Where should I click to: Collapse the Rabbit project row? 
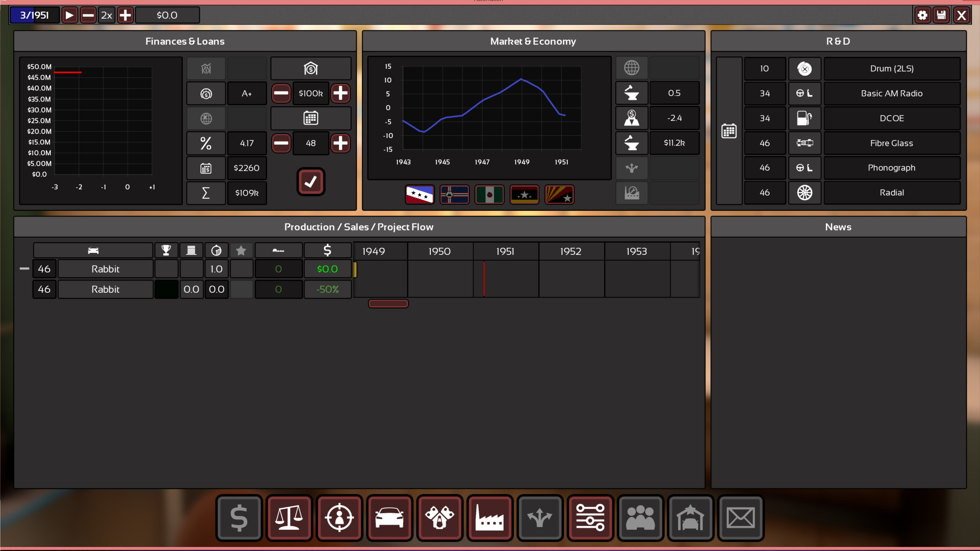click(x=24, y=269)
